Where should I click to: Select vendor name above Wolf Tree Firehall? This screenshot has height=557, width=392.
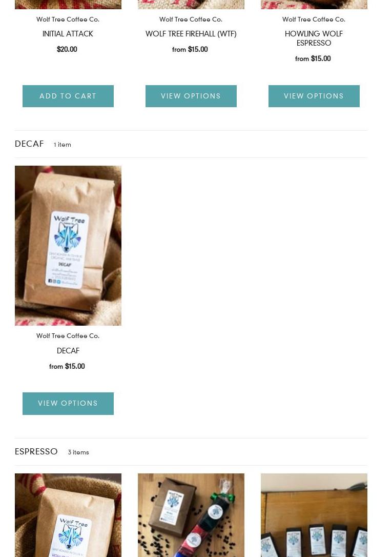191,19
